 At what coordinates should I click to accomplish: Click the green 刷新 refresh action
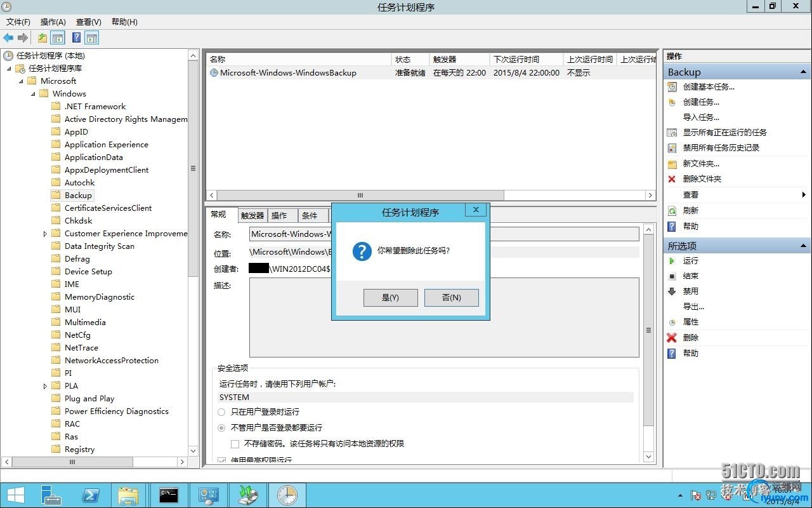672,211
